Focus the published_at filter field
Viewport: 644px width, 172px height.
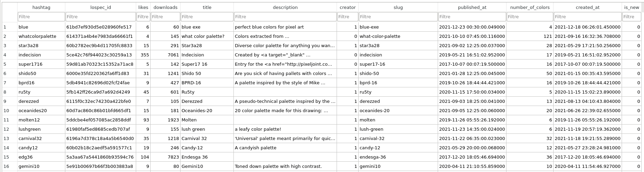coord(472,17)
